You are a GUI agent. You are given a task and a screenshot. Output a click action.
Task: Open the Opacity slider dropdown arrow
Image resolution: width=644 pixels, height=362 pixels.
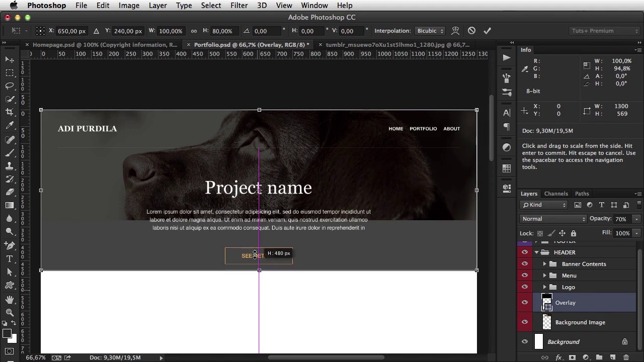click(x=636, y=219)
